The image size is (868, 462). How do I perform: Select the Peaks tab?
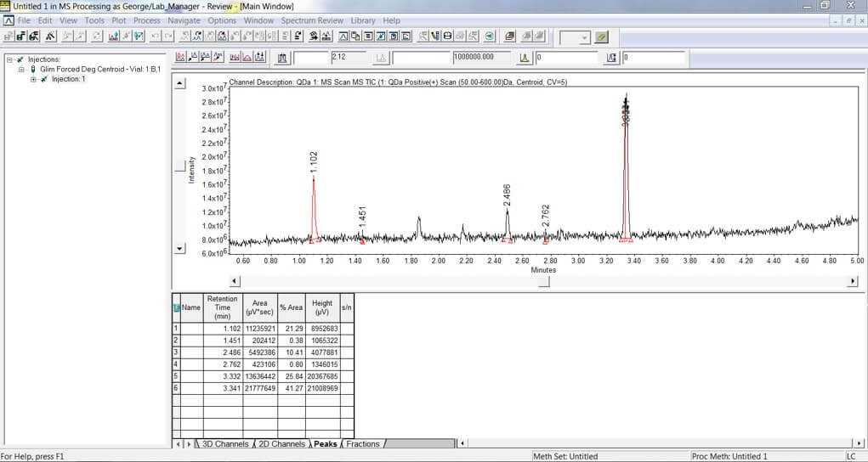(x=326, y=444)
